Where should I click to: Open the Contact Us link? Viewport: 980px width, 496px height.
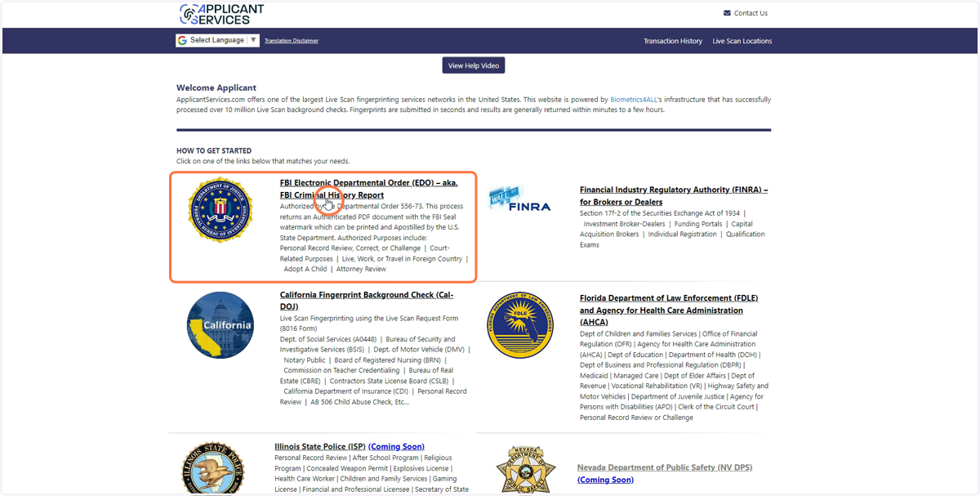click(x=751, y=13)
